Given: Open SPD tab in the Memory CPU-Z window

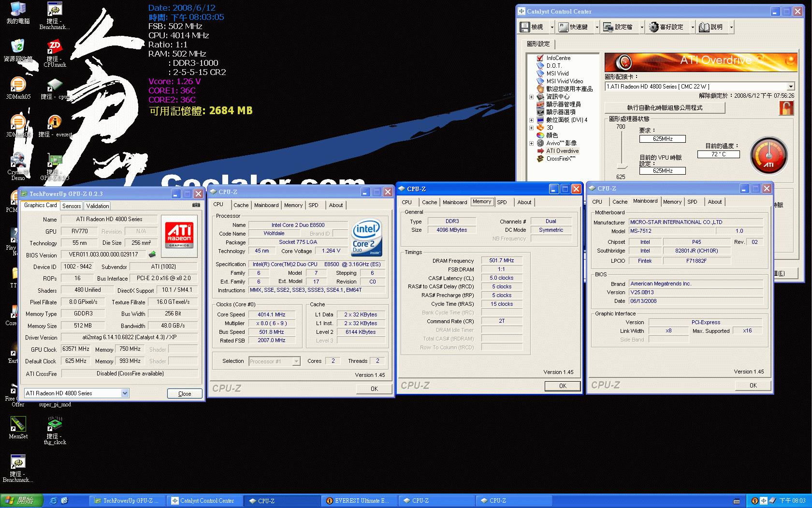Looking at the screenshot, I should coord(502,202).
